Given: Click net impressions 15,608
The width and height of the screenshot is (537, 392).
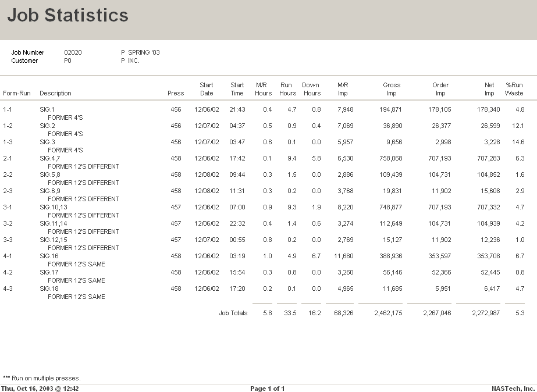Looking at the screenshot, I should click(x=490, y=191).
